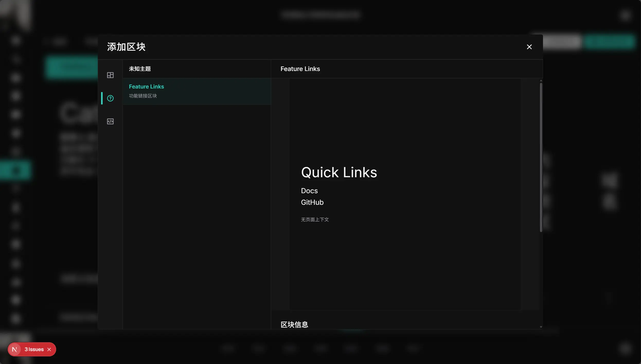
Task: Click the 未知主题 group header
Action: pyautogui.click(x=140, y=69)
